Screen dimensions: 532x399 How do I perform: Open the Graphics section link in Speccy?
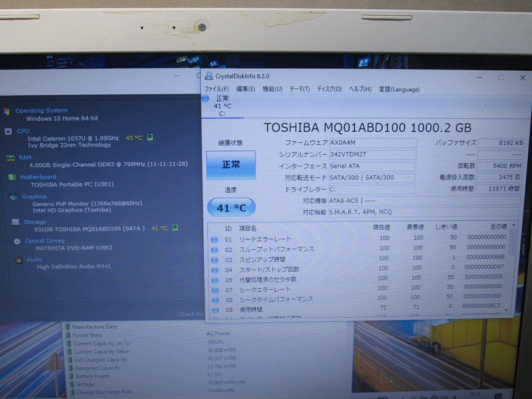34,197
